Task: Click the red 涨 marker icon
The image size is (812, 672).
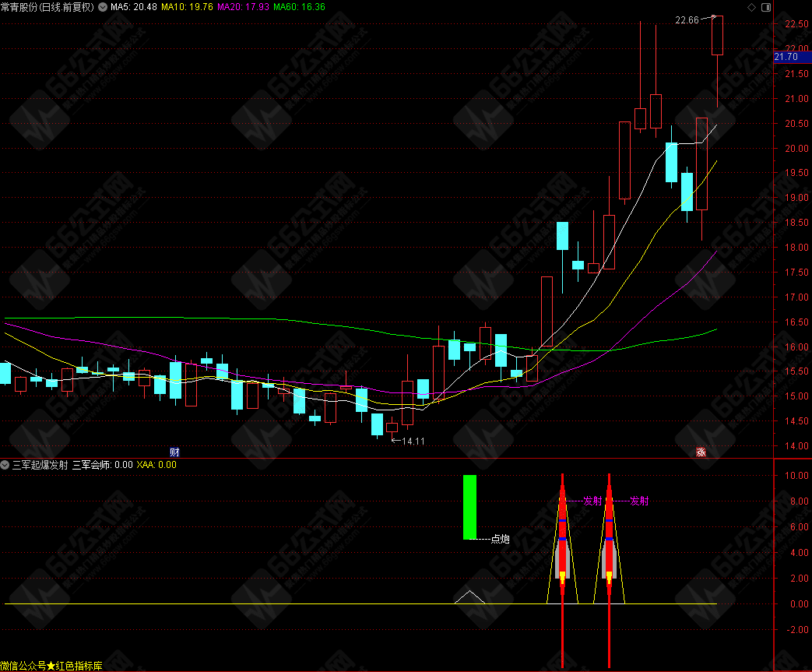Action: 701,452
